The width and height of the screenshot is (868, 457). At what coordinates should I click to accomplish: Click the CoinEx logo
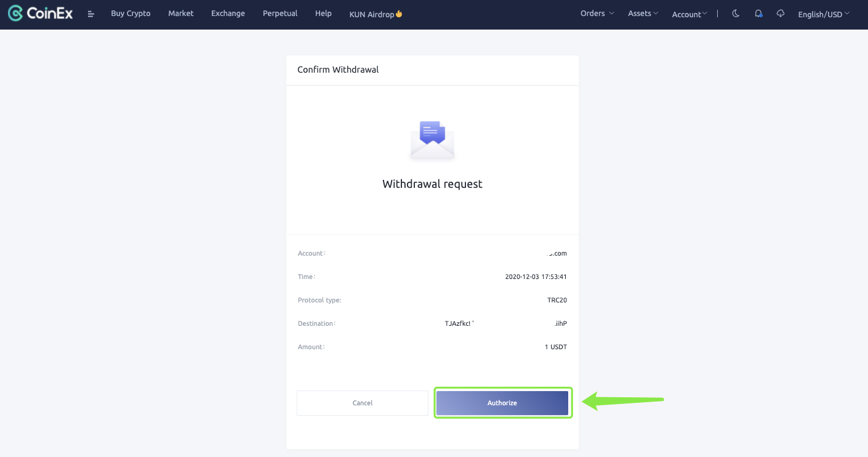coord(39,13)
